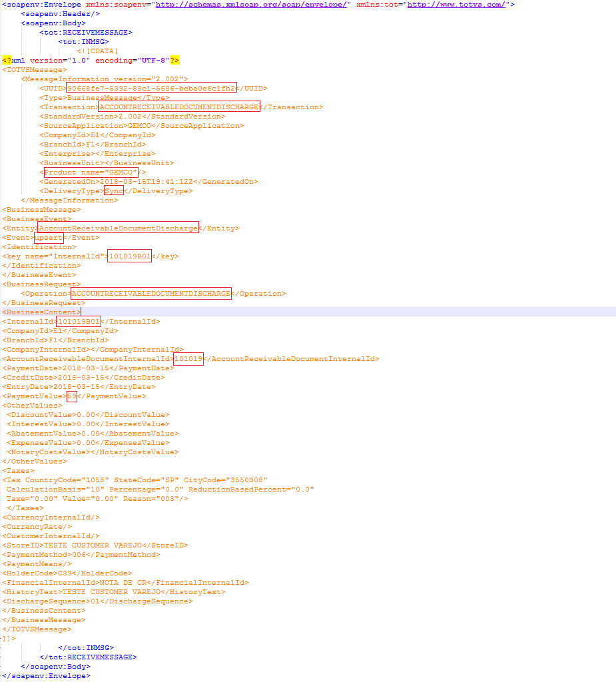
Task: Click the empty NotaryCostsValue line
Action: [93, 452]
